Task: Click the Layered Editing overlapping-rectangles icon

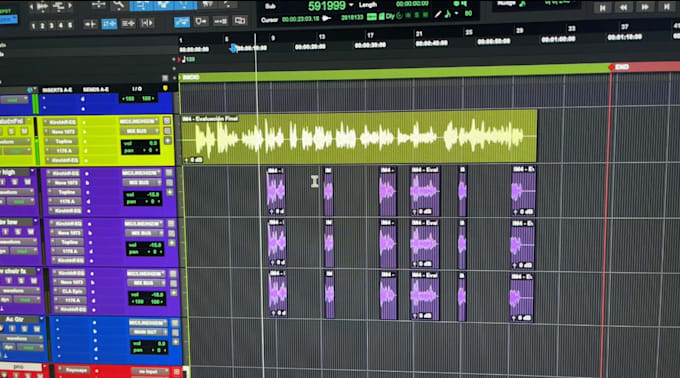Action: [x=239, y=20]
